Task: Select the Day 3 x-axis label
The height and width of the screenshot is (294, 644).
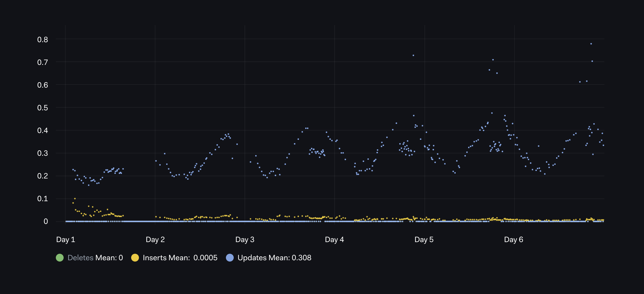Action: [x=245, y=239]
